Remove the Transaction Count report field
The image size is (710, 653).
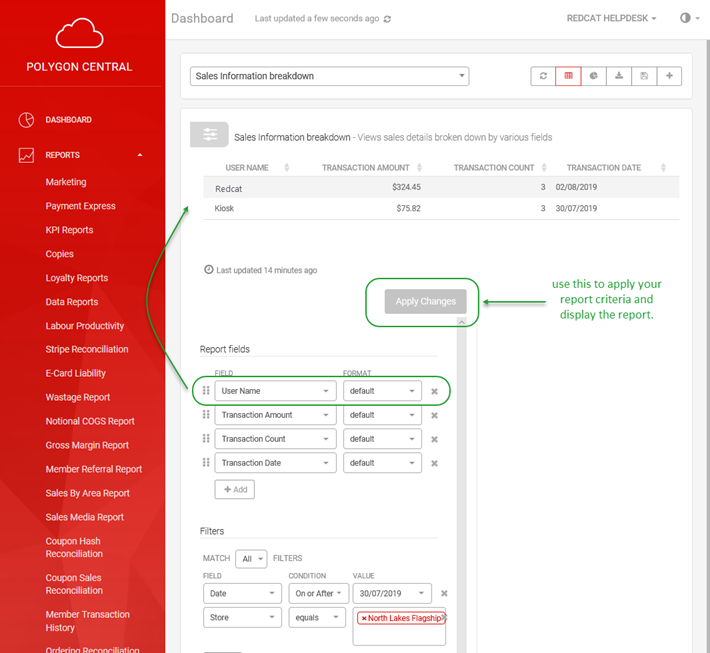[x=434, y=439]
